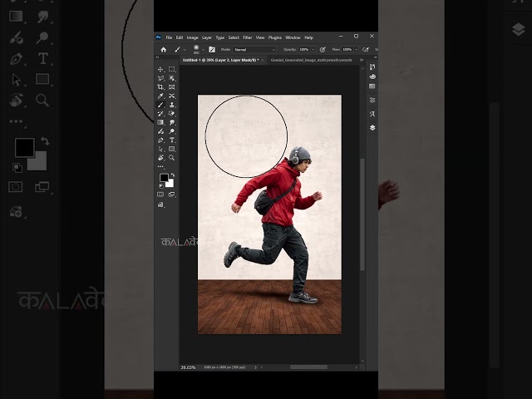Image resolution: width=532 pixels, height=399 pixels.
Task: Change screen mode button in toolbar
Action: [172, 195]
